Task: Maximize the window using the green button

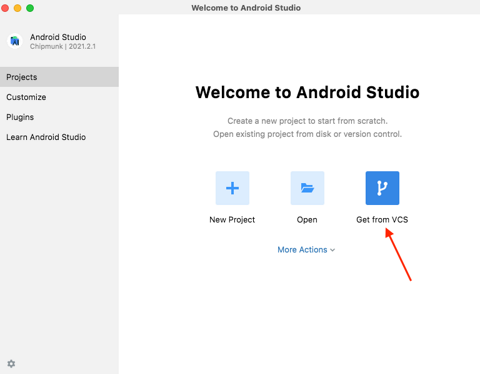Action: 30,8
